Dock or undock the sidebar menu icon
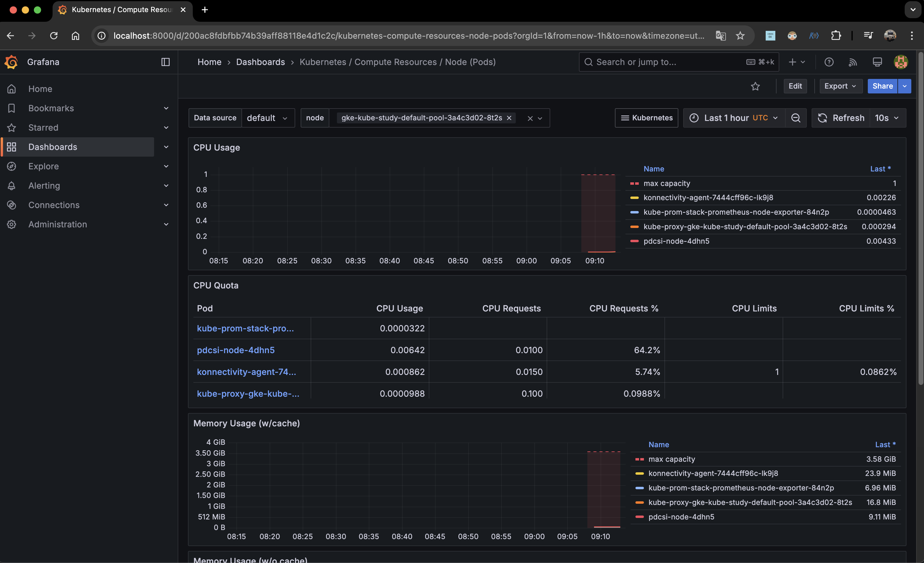 pos(165,62)
